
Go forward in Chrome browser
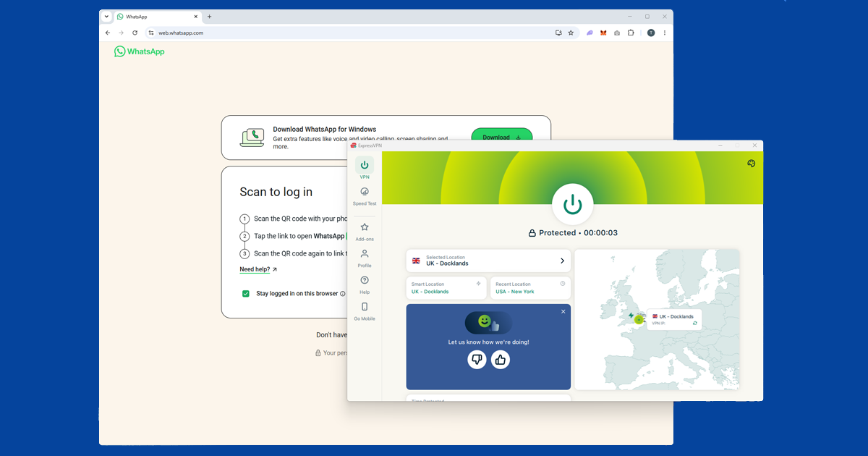pyautogui.click(x=121, y=33)
